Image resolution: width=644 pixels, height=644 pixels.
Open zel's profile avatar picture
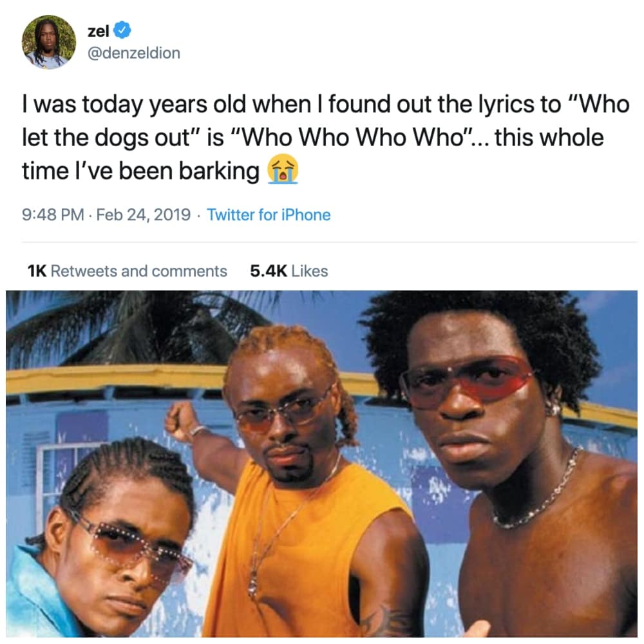click(x=49, y=43)
